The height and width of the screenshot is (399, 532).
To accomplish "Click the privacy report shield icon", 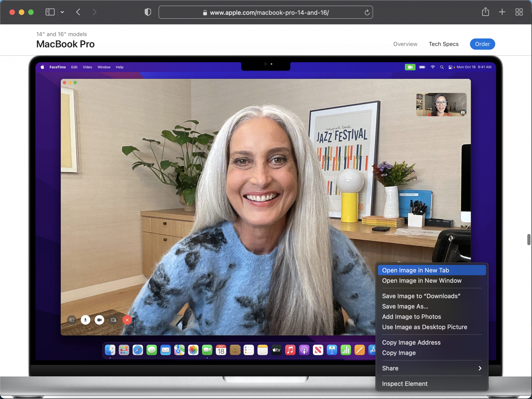I will click(148, 12).
